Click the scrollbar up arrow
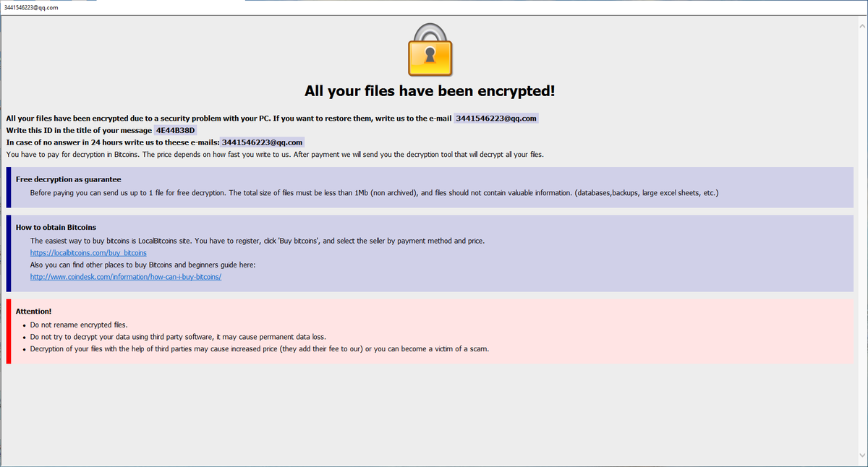This screenshot has height=467, width=868. [861, 22]
